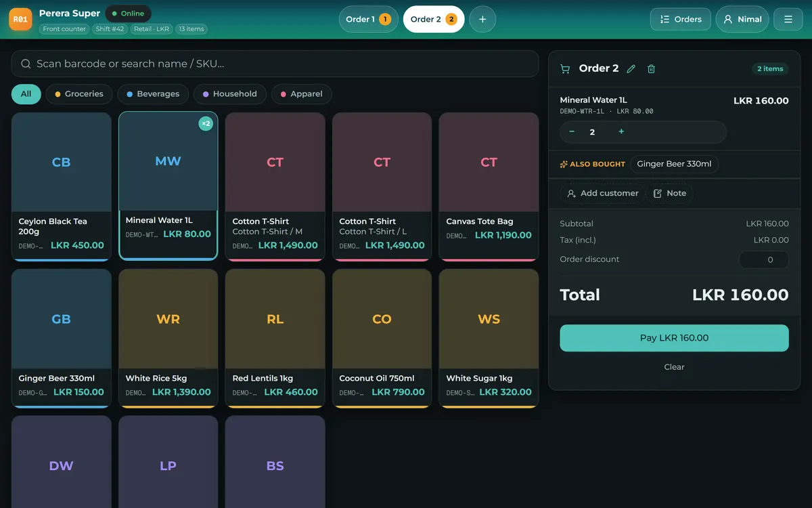Filter products by Groceries
This screenshot has width=812, height=508.
tap(79, 94)
